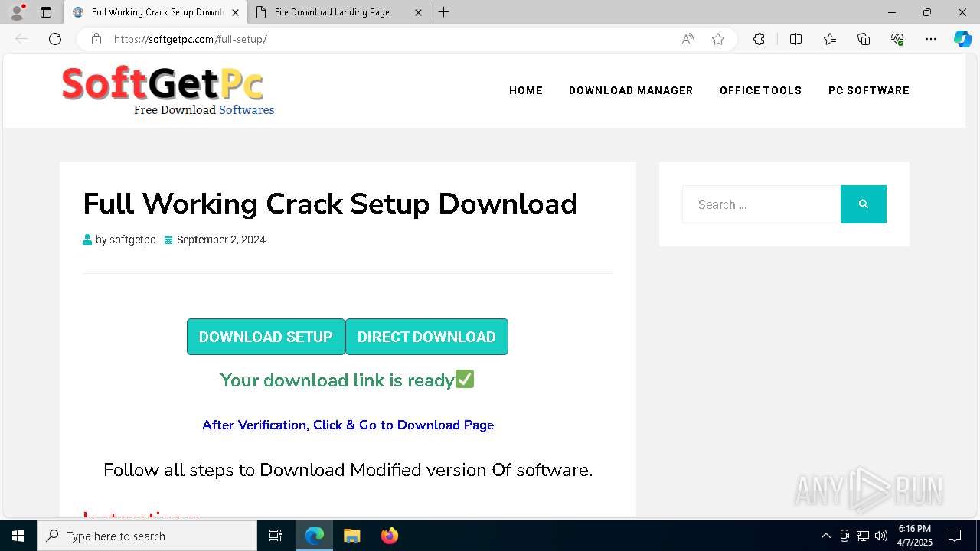The height and width of the screenshot is (551, 980).
Task: Open the clock showing 6:16 PM
Action: pos(915,536)
